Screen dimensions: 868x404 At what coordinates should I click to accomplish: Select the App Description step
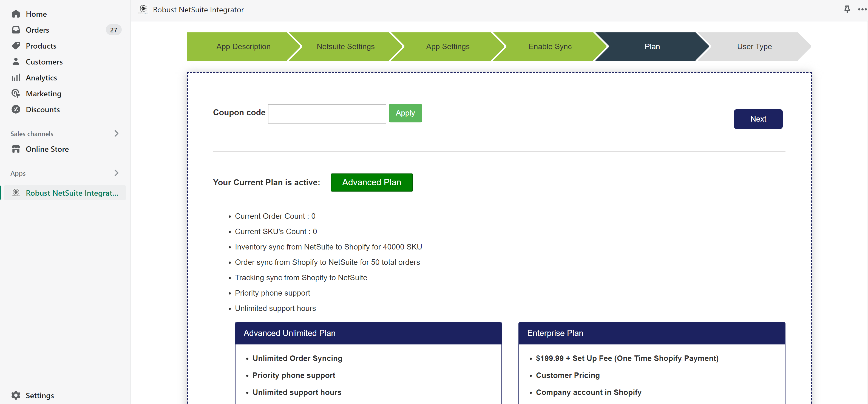point(243,46)
